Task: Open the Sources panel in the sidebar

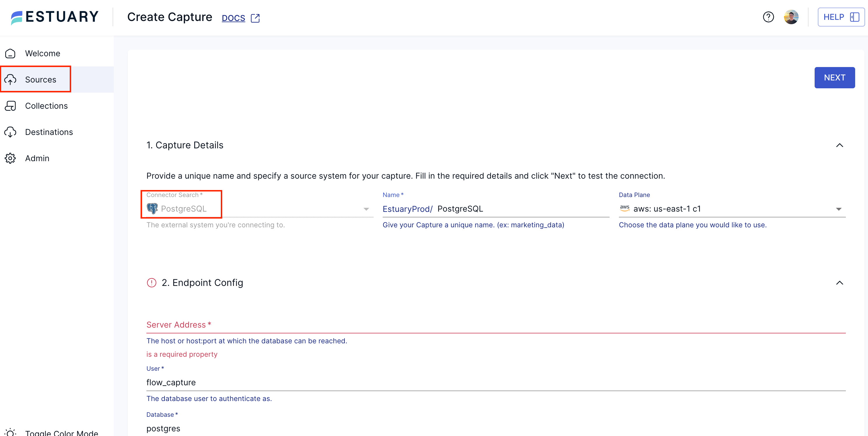Action: (x=41, y=79)
